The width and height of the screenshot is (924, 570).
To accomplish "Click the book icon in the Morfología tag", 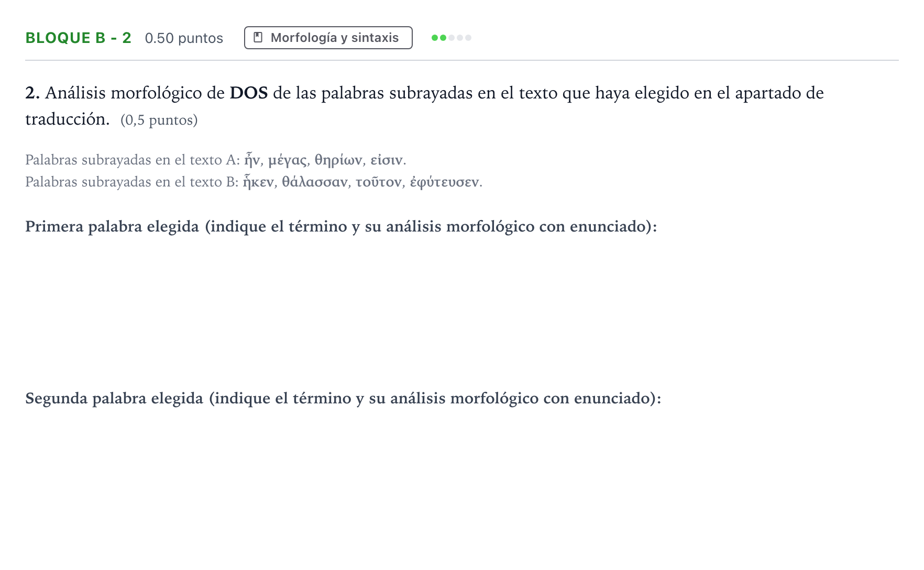I will 258,38.
